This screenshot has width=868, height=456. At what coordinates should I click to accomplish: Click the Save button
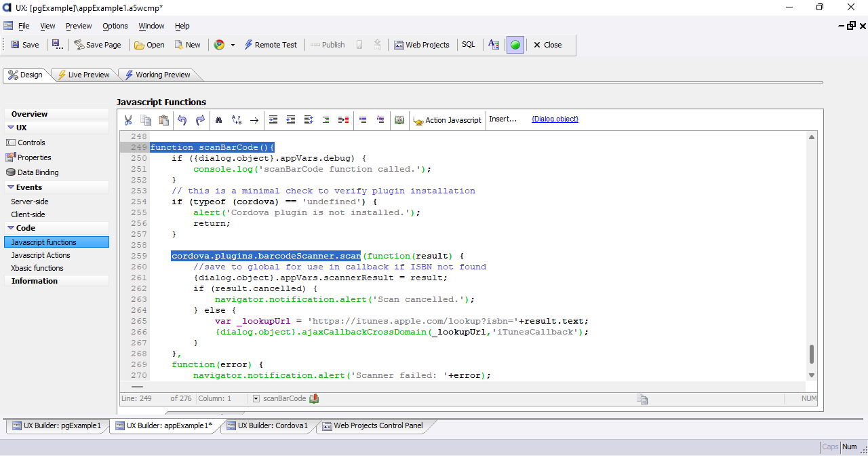point(25,45)
